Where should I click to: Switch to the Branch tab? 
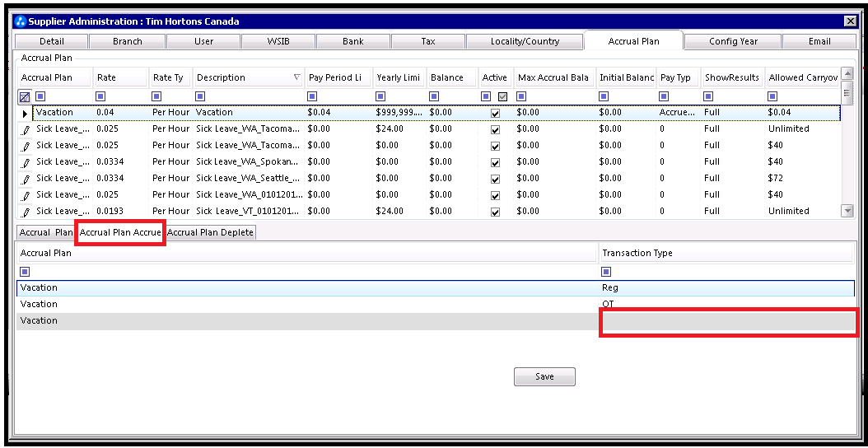click(128, 41)
